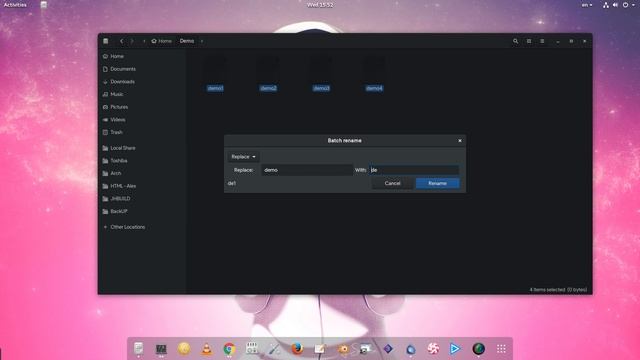Open BackUP bookmark in sidebar
The width and height of the screenshot is (640, 360).
tap(119, 211)
